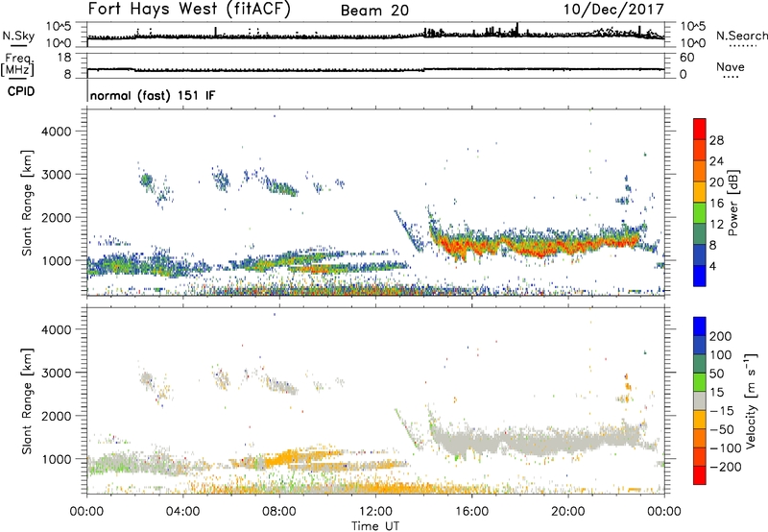Click the "28" tick on Power colorbar
The width and height of the screenshot is (768, 532).
[x=716, y=140]
